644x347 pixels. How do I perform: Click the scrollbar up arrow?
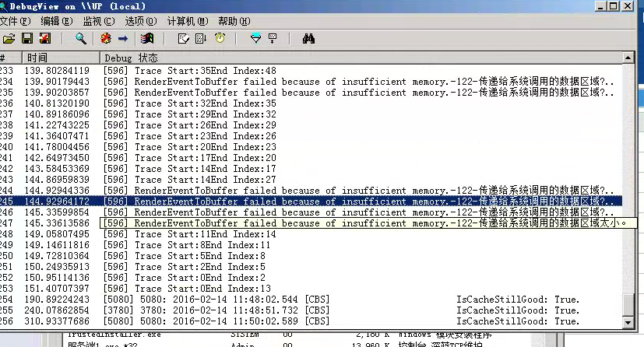click(629, 58)
